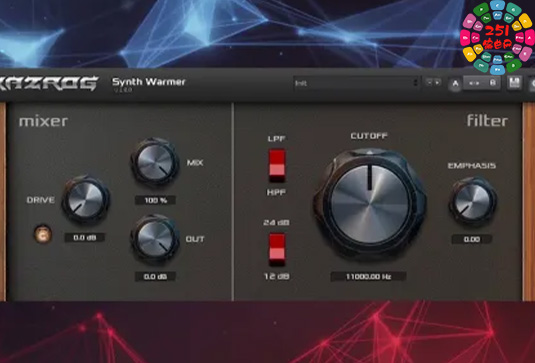Image resolution: width=535 pixels, height=363 pixels.
Task: Click the OUT knob
Action: pyautogui.click(x=155, y=238)
